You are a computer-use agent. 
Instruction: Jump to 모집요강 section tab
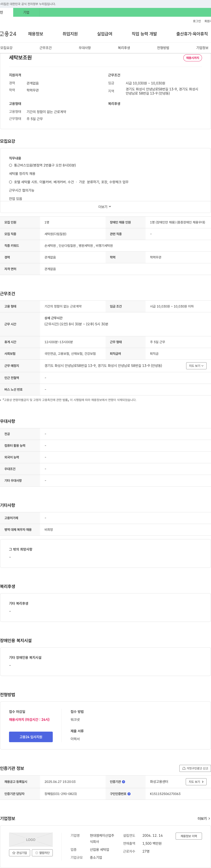(6, 48)
